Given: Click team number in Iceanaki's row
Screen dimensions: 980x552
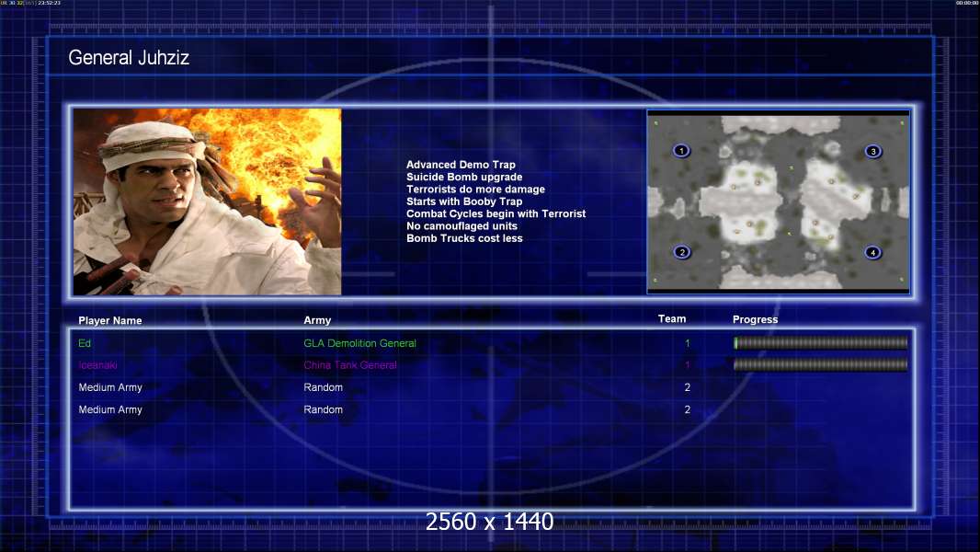Looking at the screenshot, I should tap(688, 365).
